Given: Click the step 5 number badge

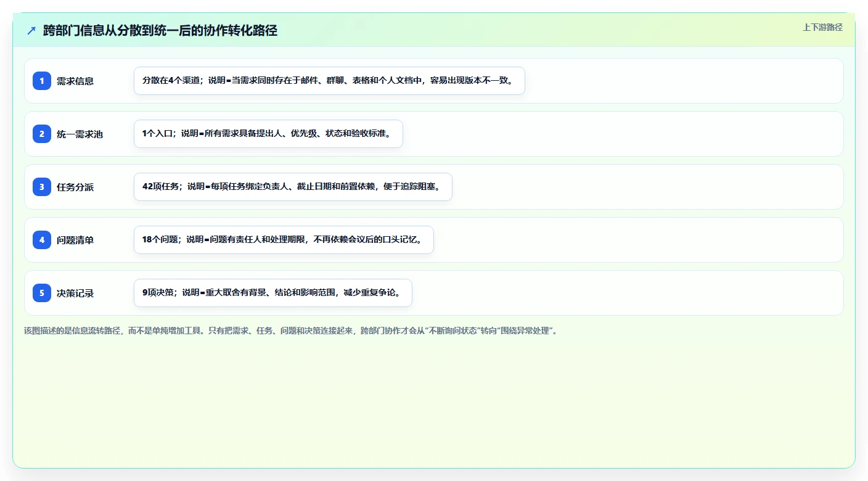Looking at the screenshot, I should [42, 293].
